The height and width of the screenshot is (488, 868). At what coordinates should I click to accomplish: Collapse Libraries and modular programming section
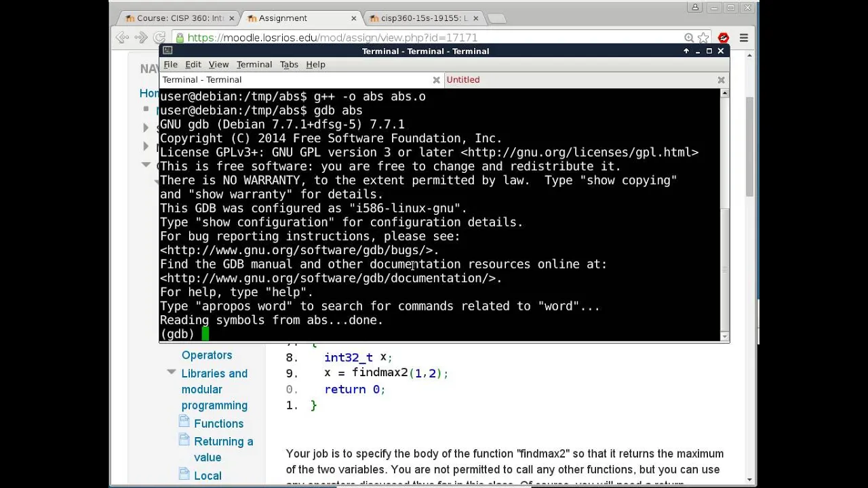click(x=171, y=372)
